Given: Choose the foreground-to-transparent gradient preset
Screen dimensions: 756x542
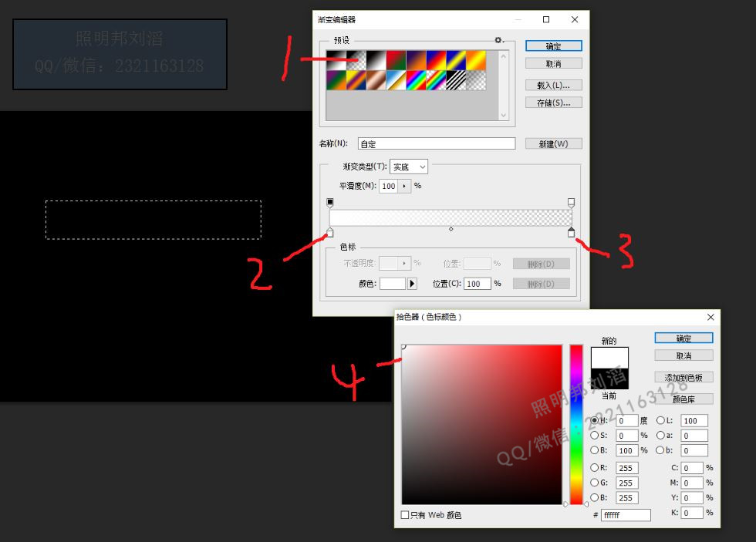Looking at the screenshot, I should 356,60.
